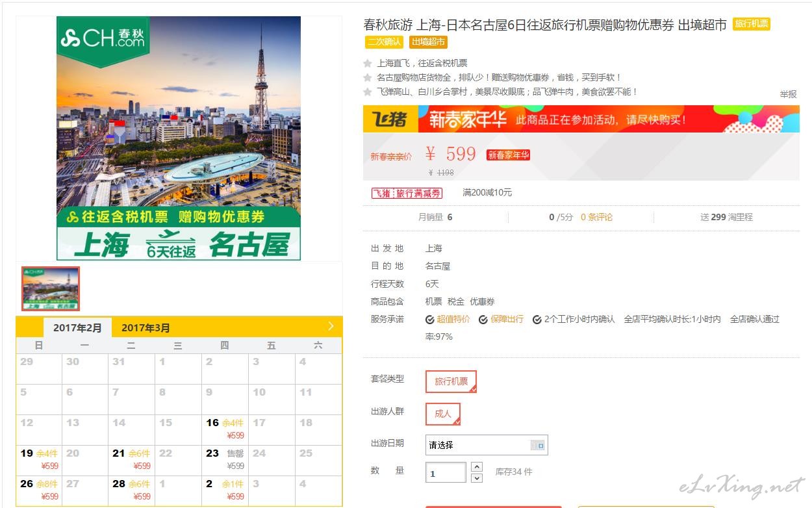Click the yellow 旅行机票 tag beside title
The height and width of the screenshot is (508, 812).
[x=752, y=23]
